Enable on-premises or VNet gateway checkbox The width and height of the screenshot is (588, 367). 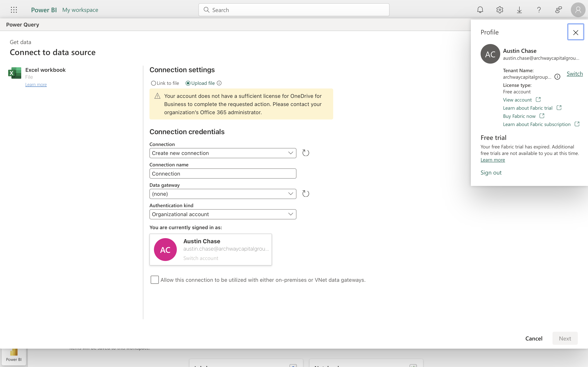pyautogui.click(x=155, y=280)
